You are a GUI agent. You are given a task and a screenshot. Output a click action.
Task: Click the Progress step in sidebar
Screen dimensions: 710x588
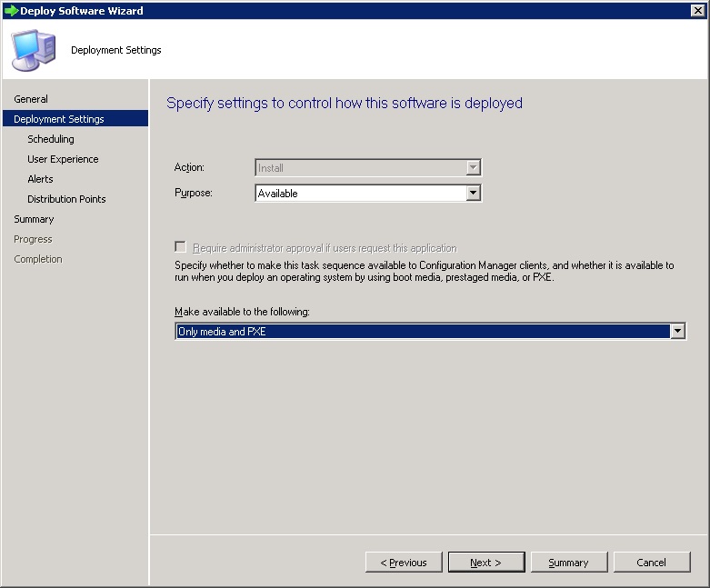tap(33, 239)
